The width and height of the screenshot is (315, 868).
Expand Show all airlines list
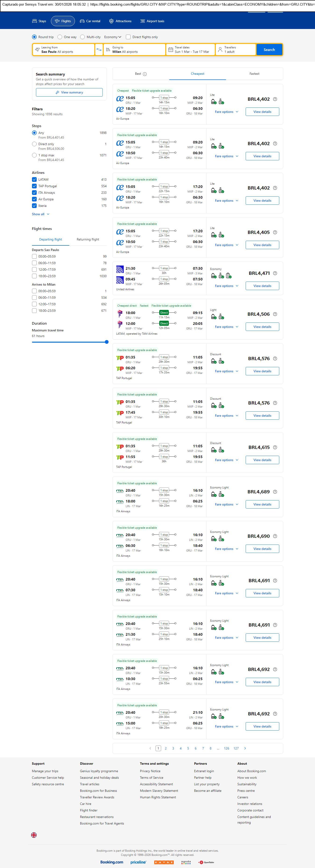click(41, 214)
